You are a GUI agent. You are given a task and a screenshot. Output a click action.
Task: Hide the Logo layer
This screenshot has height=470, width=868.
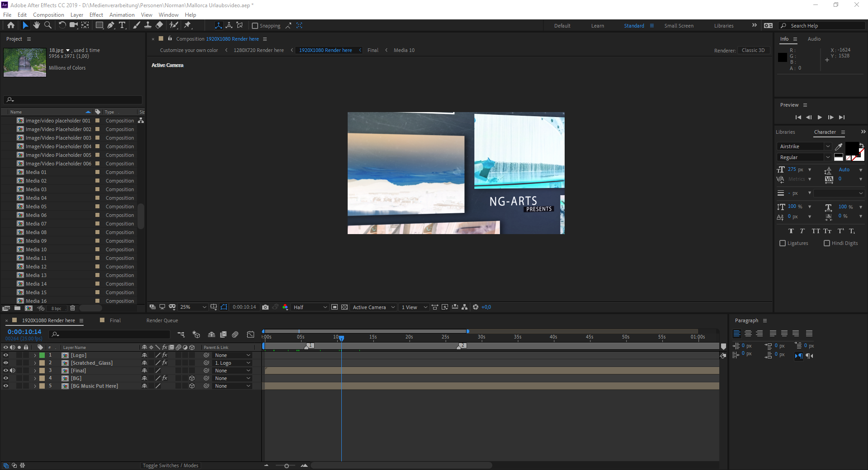pyautogui.click(x=5, y=355)
